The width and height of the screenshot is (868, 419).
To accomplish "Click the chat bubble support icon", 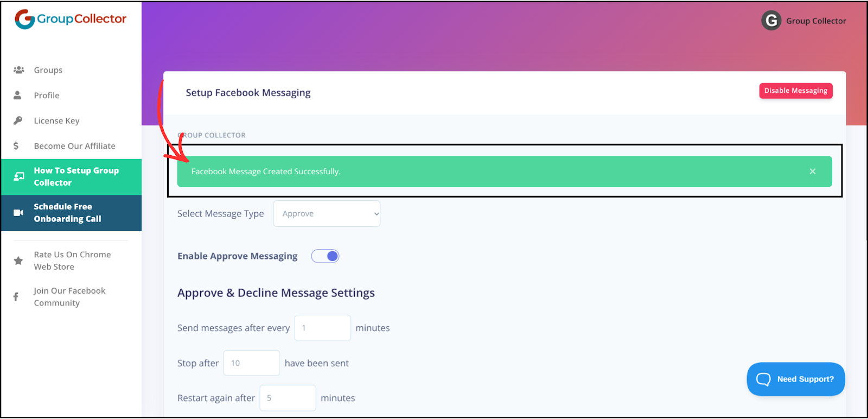I will click(763, 379).
